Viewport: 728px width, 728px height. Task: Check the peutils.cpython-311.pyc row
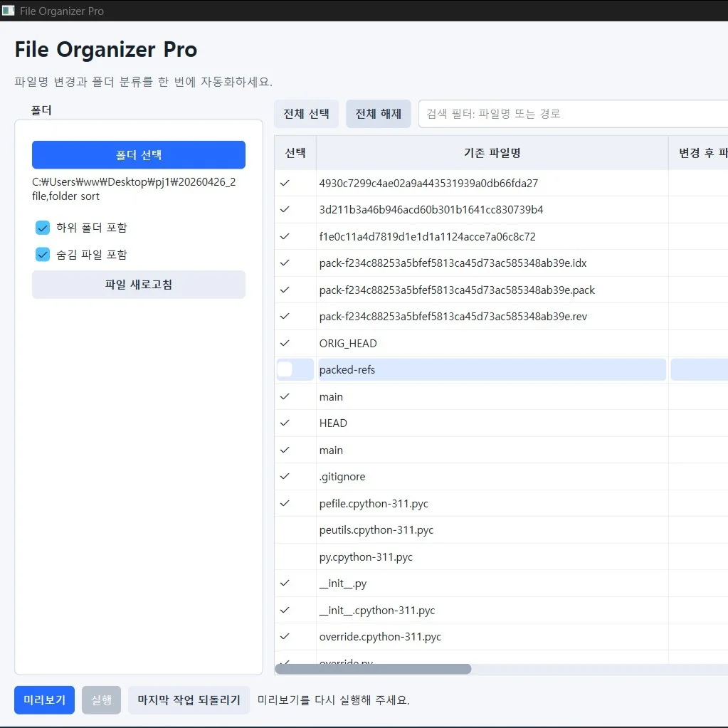tap(285, 529)
